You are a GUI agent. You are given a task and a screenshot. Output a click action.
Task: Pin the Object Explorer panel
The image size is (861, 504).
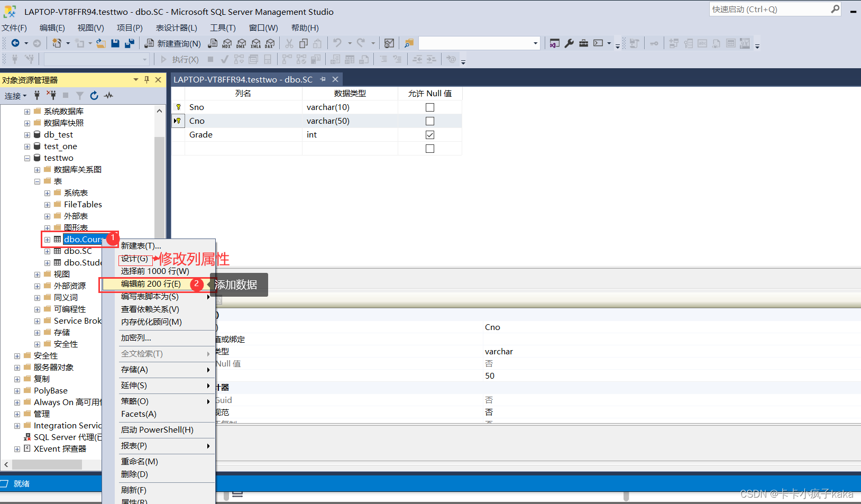click(146, 80)
